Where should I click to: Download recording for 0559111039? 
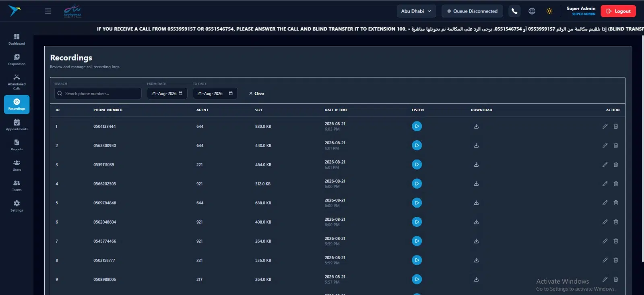coord(476,164)
